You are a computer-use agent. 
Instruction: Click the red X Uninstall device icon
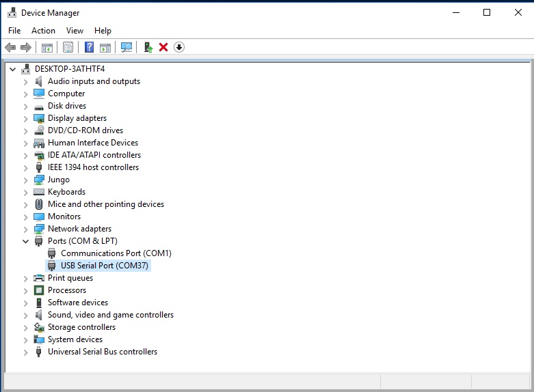point(163,47)
